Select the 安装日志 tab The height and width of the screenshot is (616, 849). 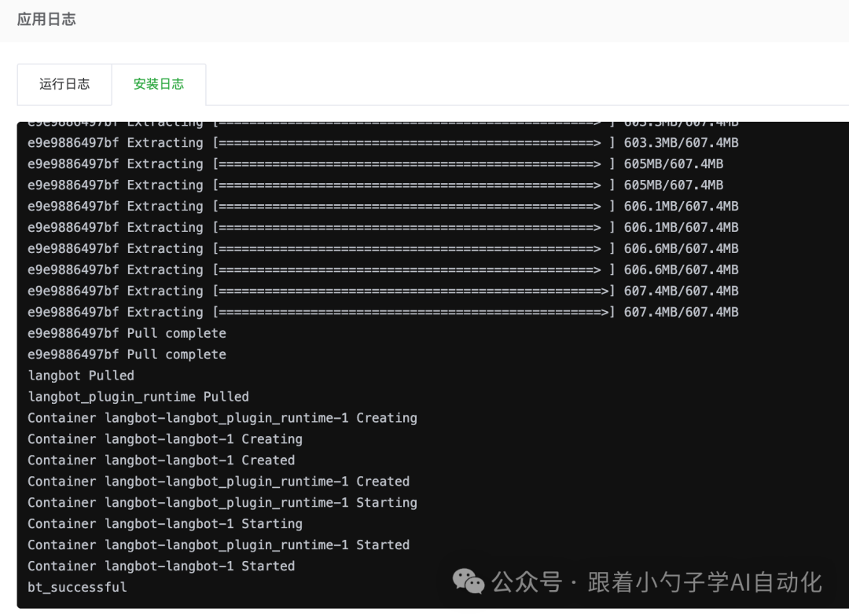pyautogui.click(x=159, y=84)
